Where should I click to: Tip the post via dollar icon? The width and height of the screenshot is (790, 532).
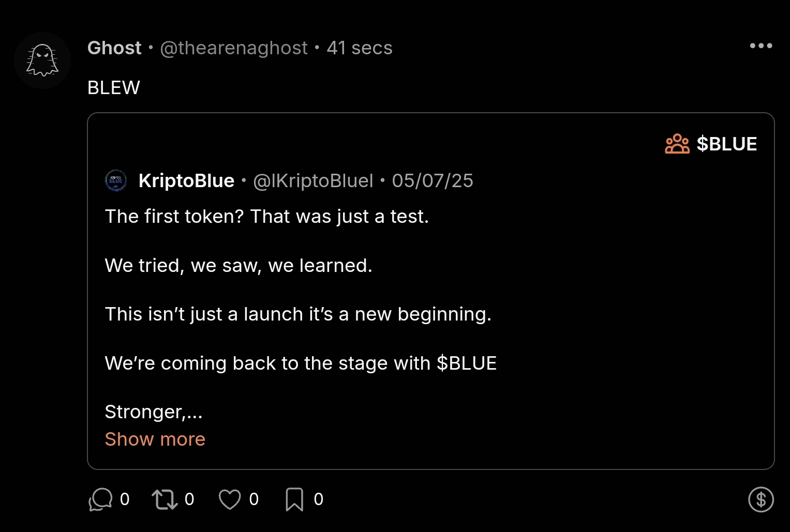pos(761,499)
